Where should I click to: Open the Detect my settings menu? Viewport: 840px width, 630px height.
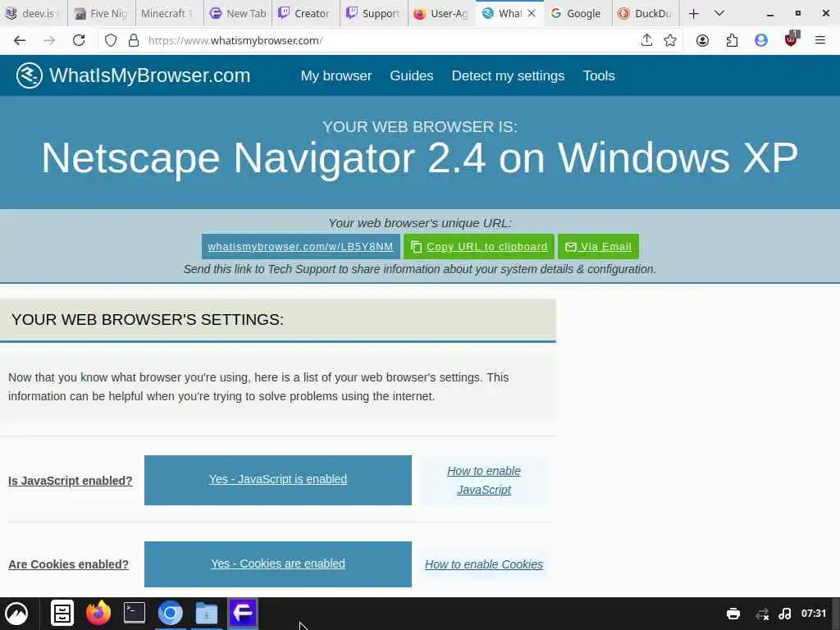(508, 76)
